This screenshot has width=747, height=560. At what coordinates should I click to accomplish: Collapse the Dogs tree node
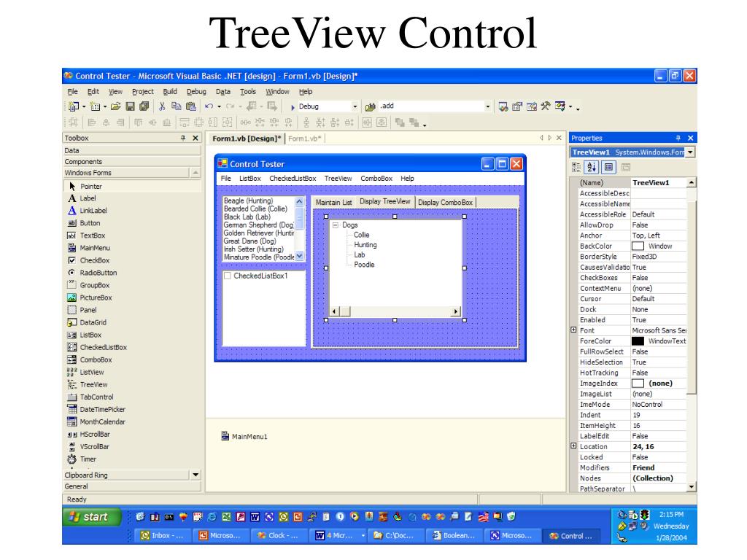coord(336,225)
